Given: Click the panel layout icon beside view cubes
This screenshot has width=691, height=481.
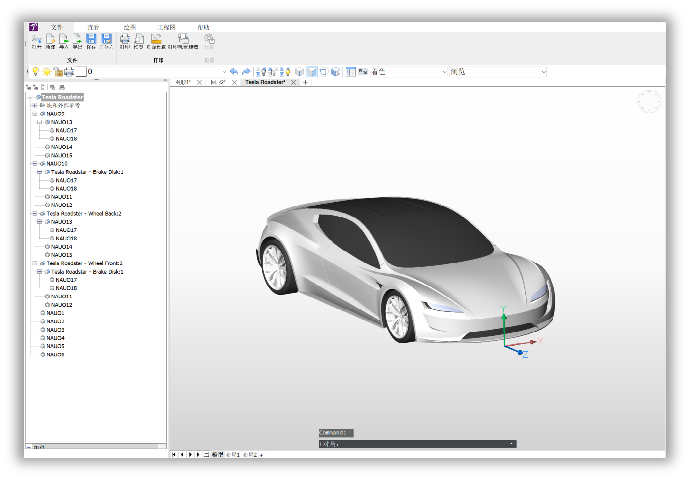Looking at the screenshot, I should click(x=351, y=71).
